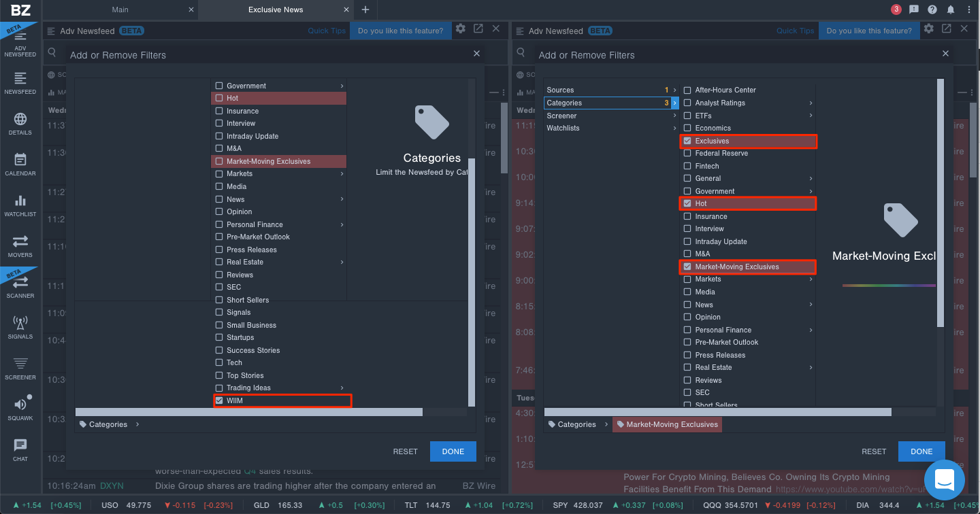Uncheck Market-Moving Exclusives in right dialog

pos(687,267)
